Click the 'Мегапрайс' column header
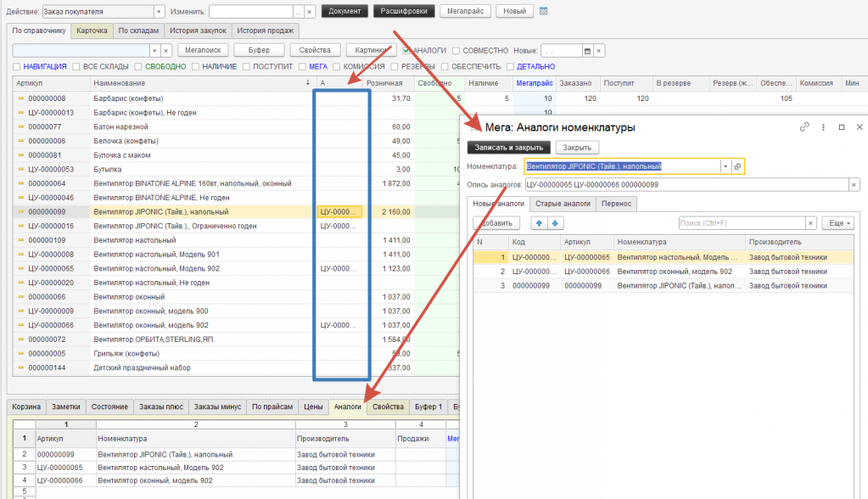 (535, 83)
